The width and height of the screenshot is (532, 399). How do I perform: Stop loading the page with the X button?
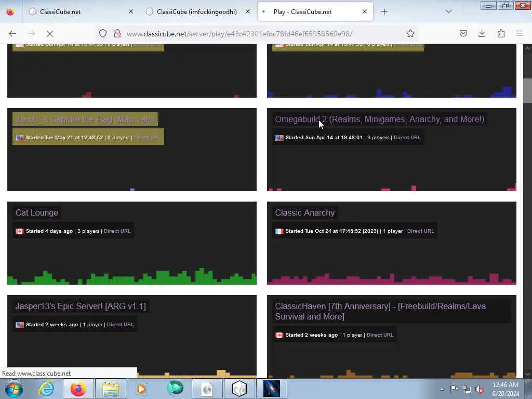[49, 34]
